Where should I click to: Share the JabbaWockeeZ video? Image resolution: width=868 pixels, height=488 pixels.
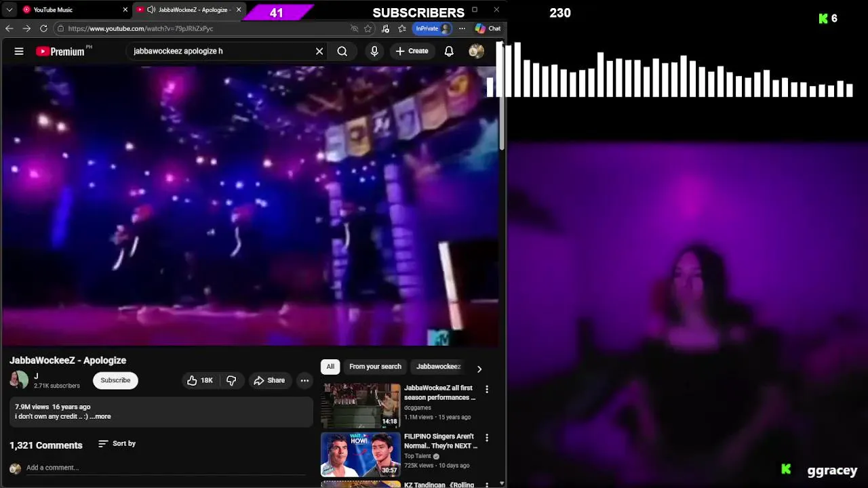point(269,380)
